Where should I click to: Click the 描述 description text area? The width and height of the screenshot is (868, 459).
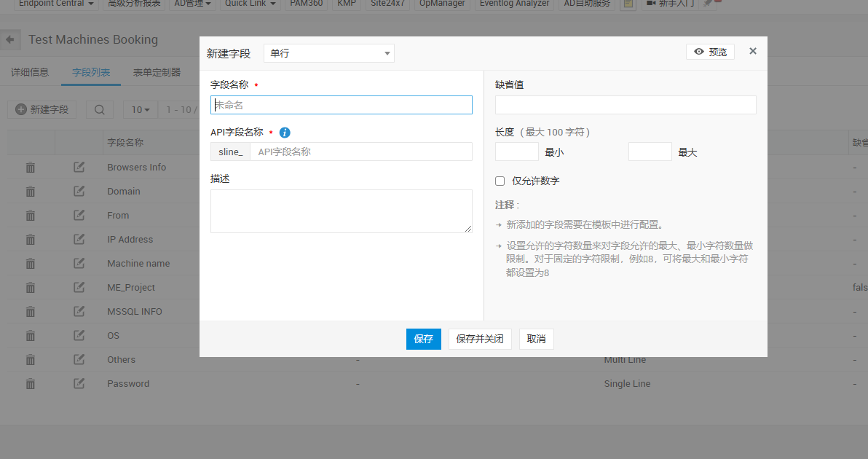tap(341, 211)
